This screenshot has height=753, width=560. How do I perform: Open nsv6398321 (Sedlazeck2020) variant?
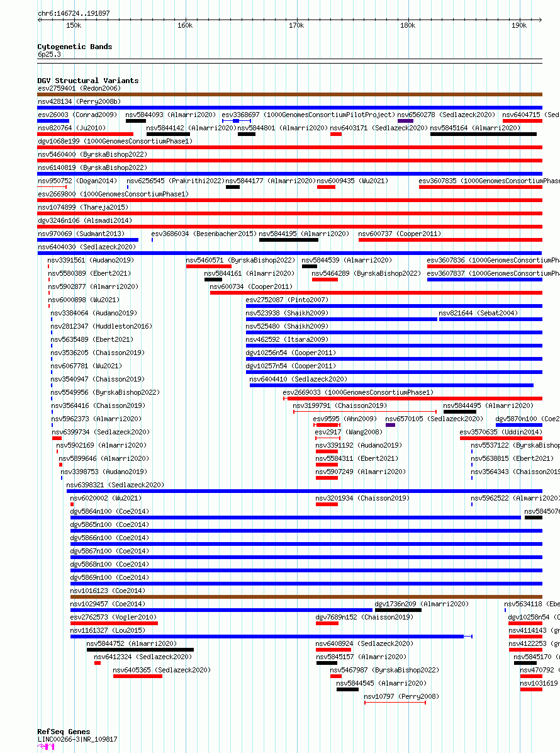click(x=115, y=485)
